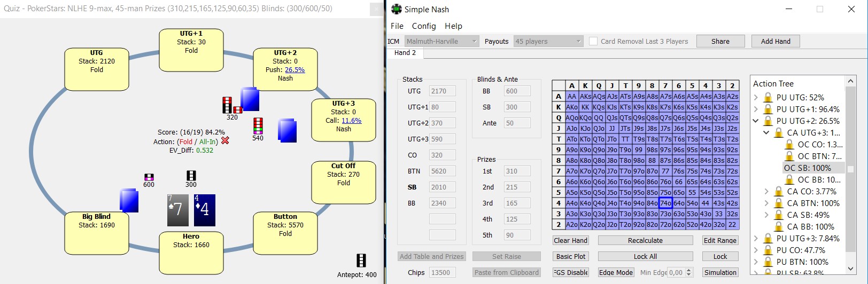
Task: Click the Action Tree scroll up arrow
Action: pos(850,81)
